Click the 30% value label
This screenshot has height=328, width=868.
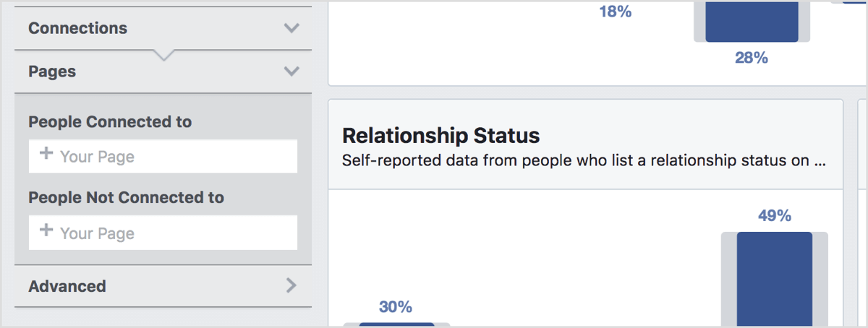[x=396, y=307]
